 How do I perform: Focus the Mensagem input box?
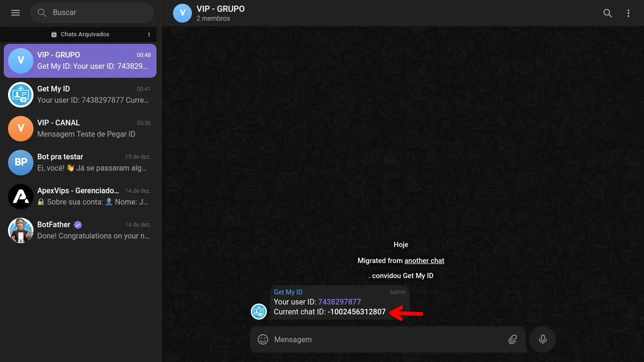click(388, 339)
